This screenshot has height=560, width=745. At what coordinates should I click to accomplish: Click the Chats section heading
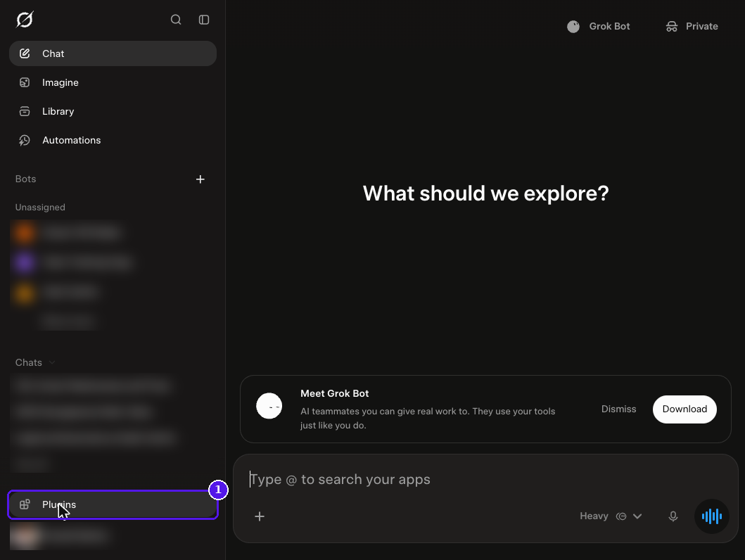coord(29,362)
